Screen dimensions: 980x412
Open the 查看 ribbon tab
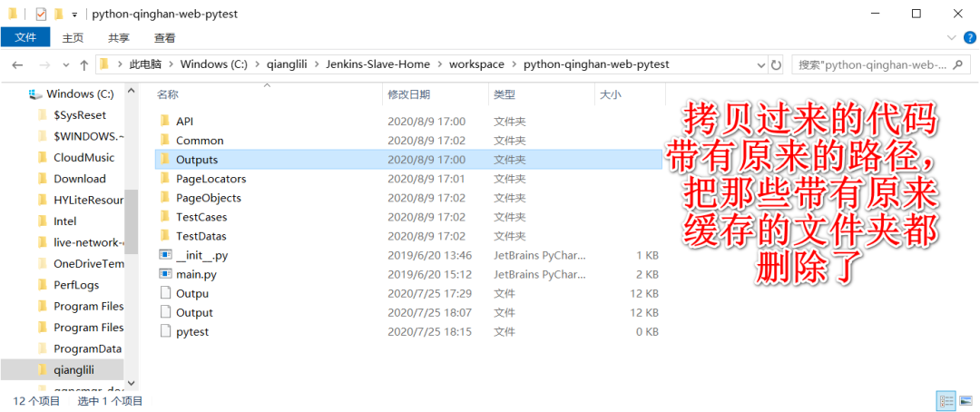165,37
